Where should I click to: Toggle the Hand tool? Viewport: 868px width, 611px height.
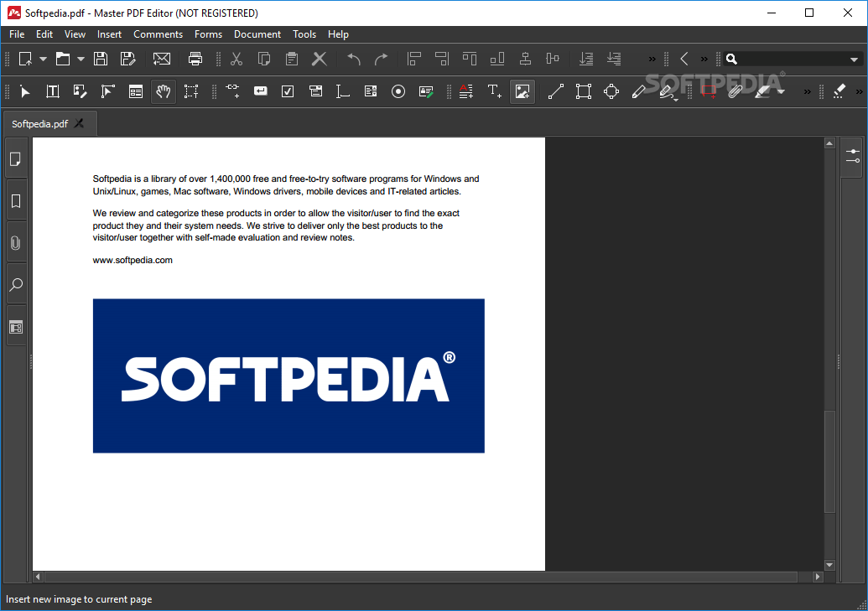[164, 91]
